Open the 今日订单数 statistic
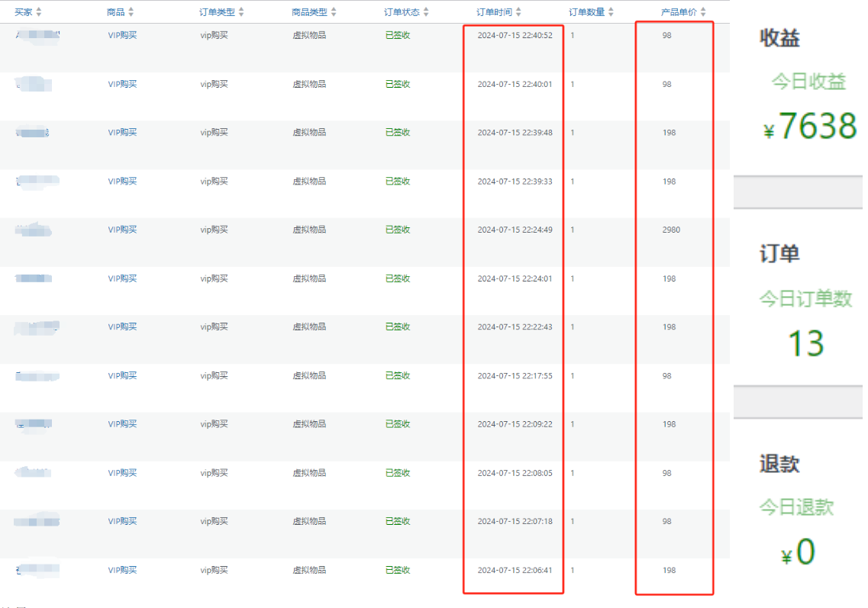The height and width of the screenshot is (608, 868). [x=805, y=299]
